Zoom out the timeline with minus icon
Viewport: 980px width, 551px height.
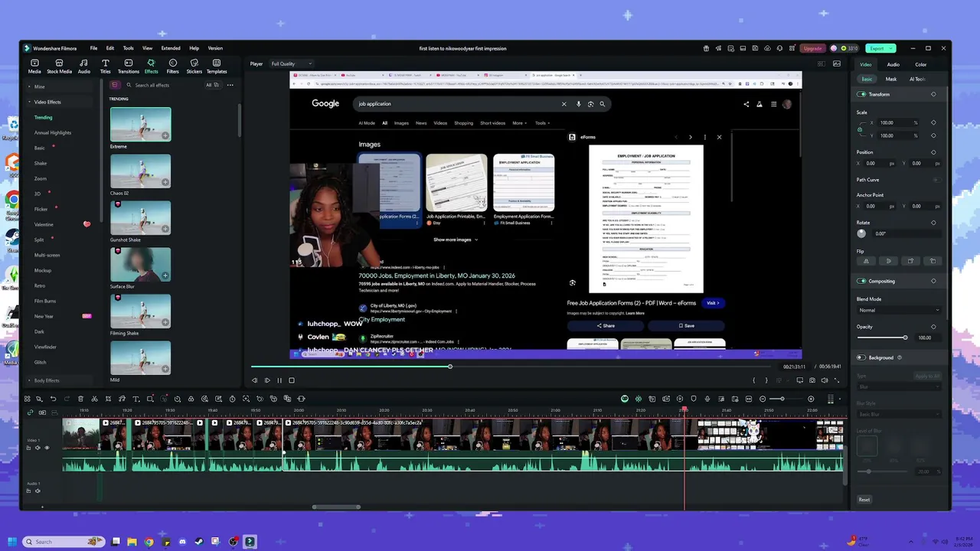(x=763, y=399)
